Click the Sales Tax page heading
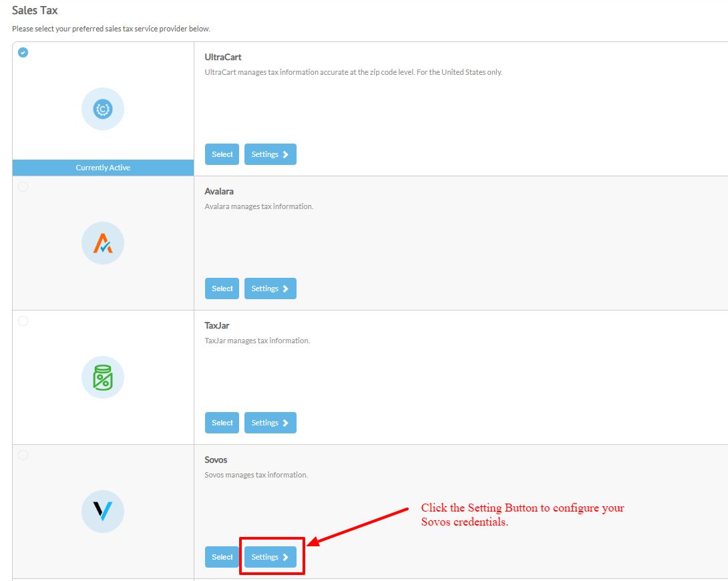 point(35,10)
